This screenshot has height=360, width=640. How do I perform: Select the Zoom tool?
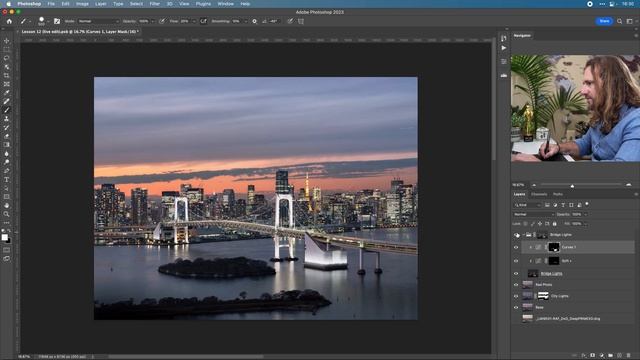pos(7,214)
